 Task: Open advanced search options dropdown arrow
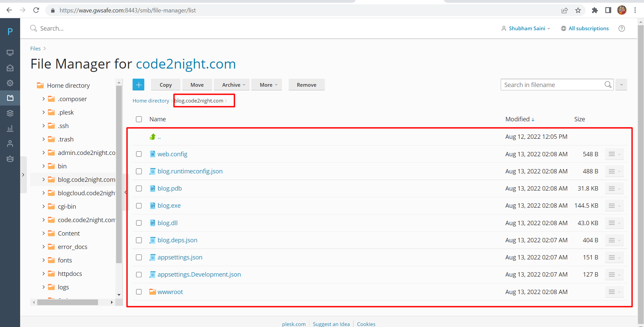[x=621, y=85]
